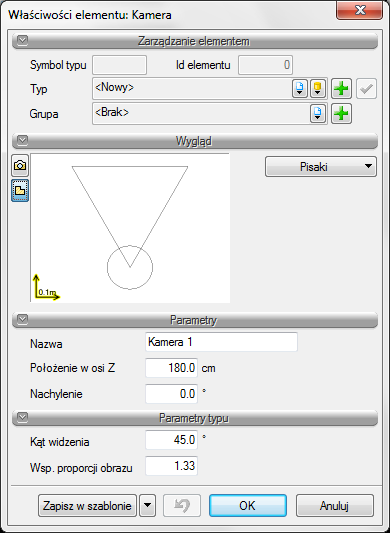Image resolution: width=390 pixels, height=533 pixels.
Task: Collapse the Wygląd section
Action: 22,140
